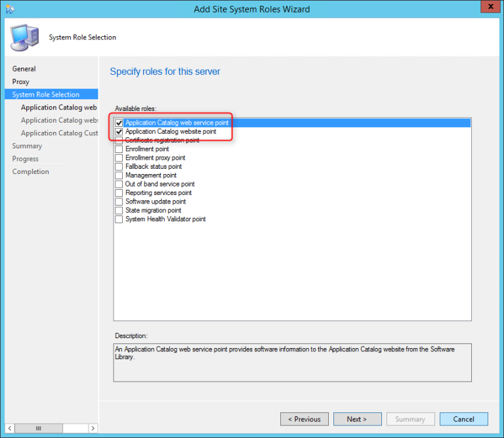Check System Health Validator point
Viewport: 504px width, 438px height.
[119, 219]
